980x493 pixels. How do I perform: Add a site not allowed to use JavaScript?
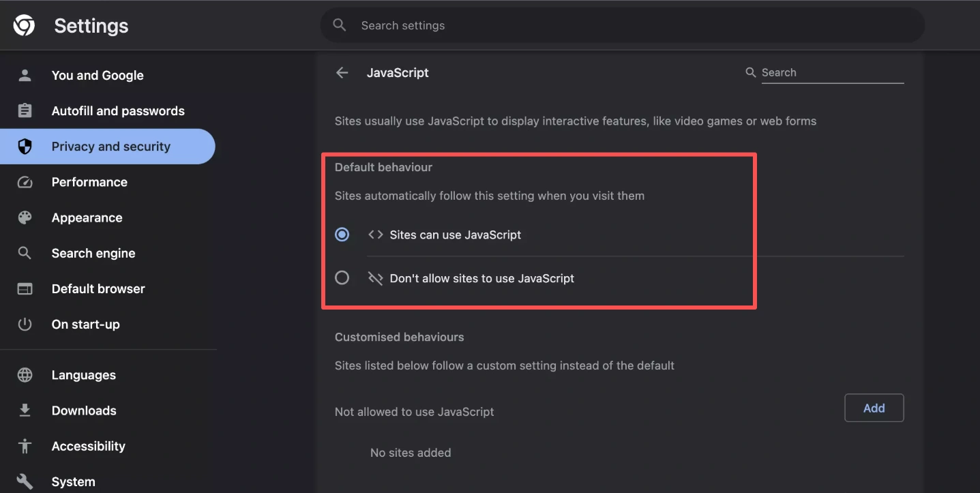point(874,408)
